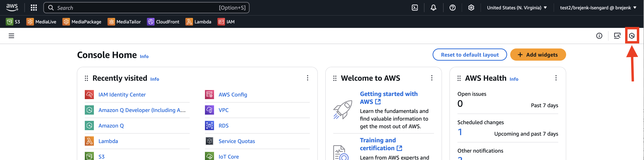Open the CloudFront favorite shortcut

click(163, 22)
